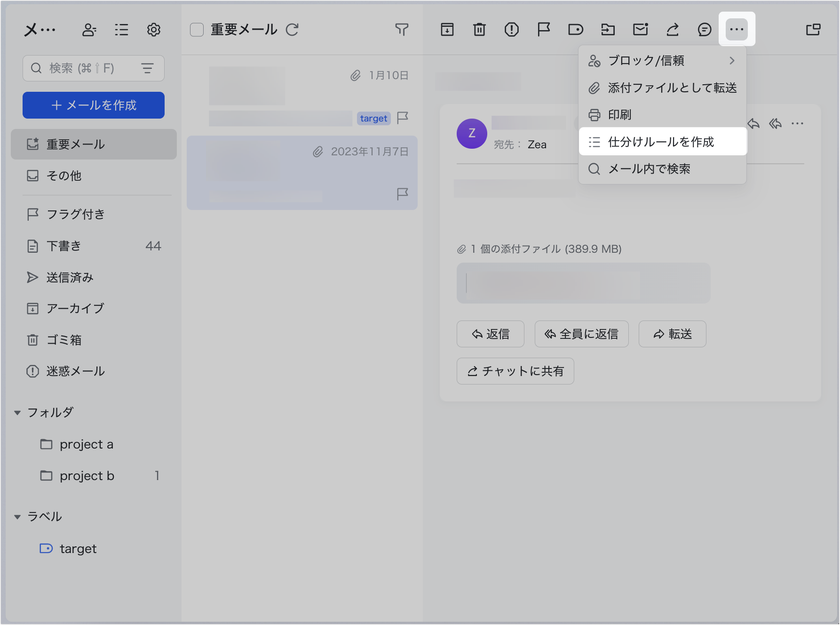
Task: Click the trash delete icon in the toolbar
Action: (x=479, y=30)
